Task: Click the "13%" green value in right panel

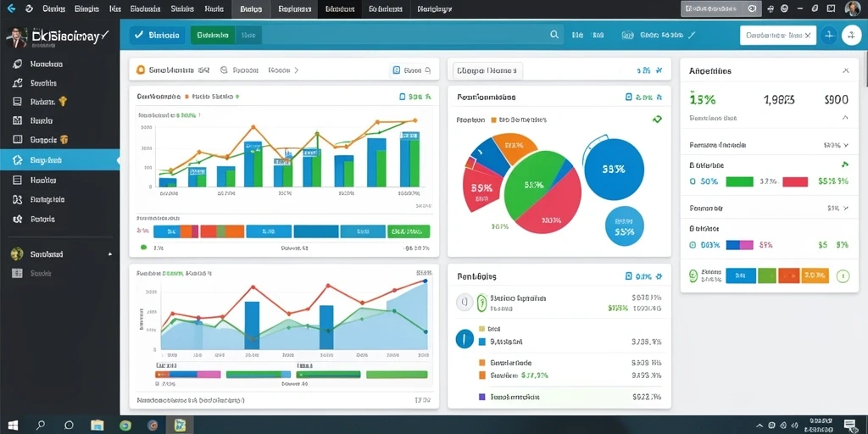Action: click(703, 100)
